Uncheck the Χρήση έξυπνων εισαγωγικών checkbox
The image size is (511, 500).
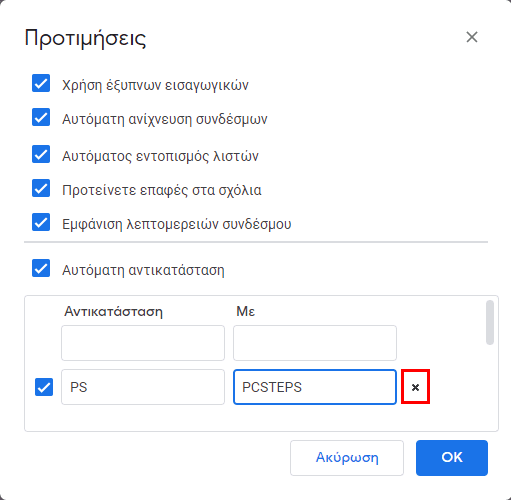click(41, 83)
